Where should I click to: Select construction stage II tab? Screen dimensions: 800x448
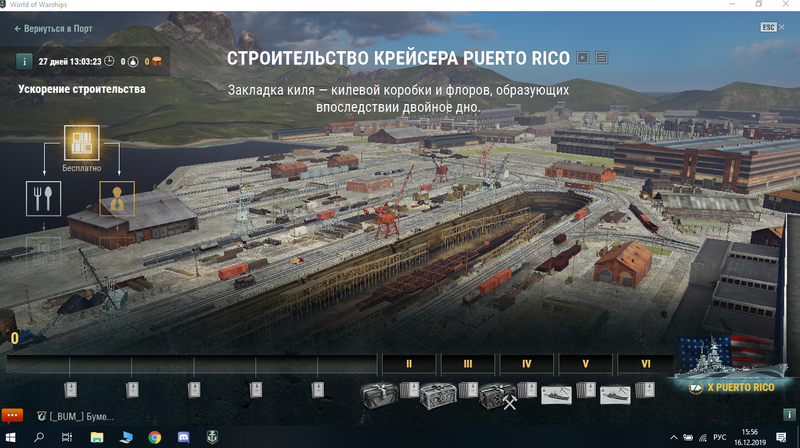(x=409, y=364)
